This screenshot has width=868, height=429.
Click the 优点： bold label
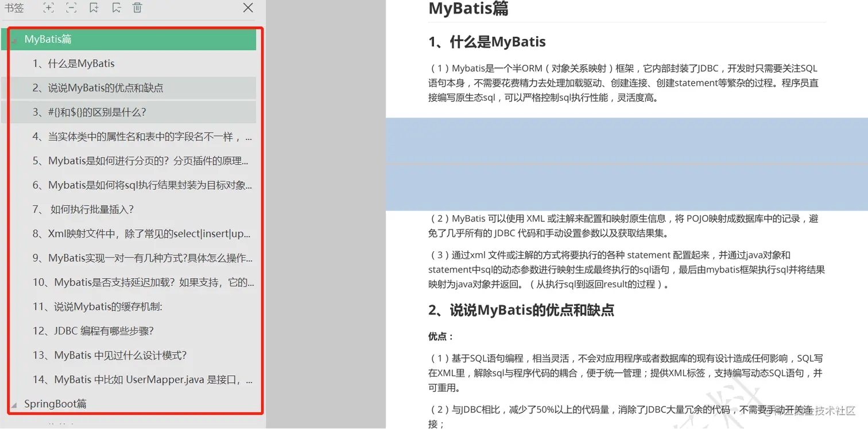coord(441,337)
